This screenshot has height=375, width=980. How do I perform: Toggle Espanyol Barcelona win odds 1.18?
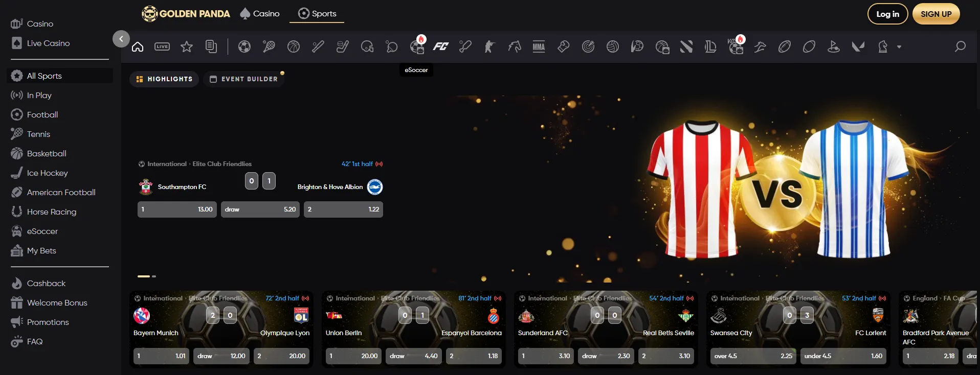click(x=474, y=356)
